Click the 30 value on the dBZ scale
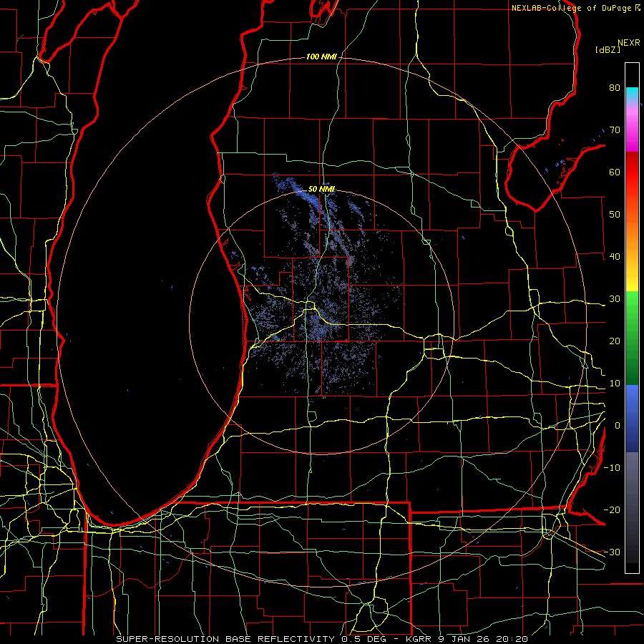Screen dimensions: 644x644 point(615,298)
